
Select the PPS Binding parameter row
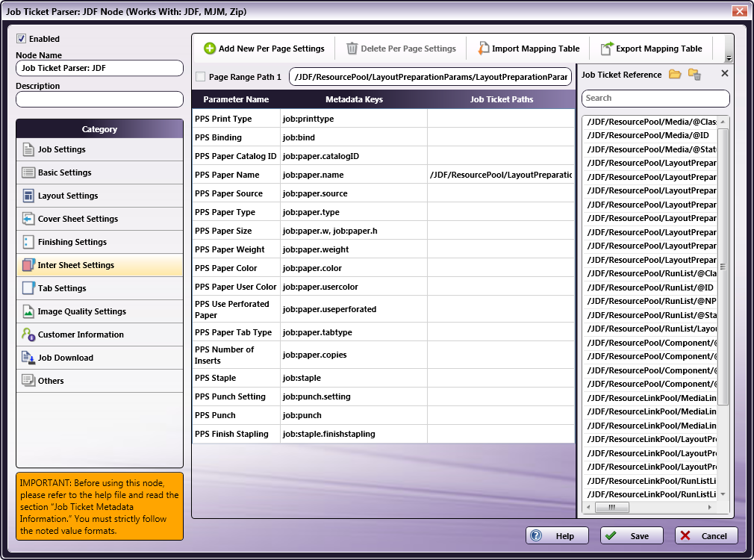(383, 137)
